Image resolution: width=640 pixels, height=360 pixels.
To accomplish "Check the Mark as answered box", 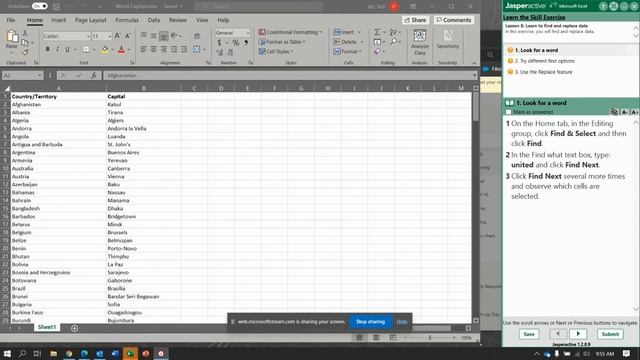I will [508, 112].
